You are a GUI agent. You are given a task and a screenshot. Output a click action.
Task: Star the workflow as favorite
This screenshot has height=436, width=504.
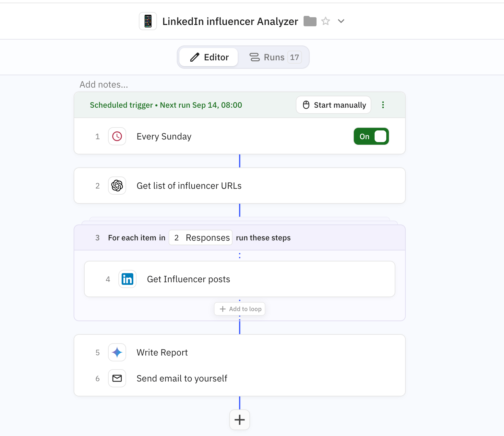point(326,21)
